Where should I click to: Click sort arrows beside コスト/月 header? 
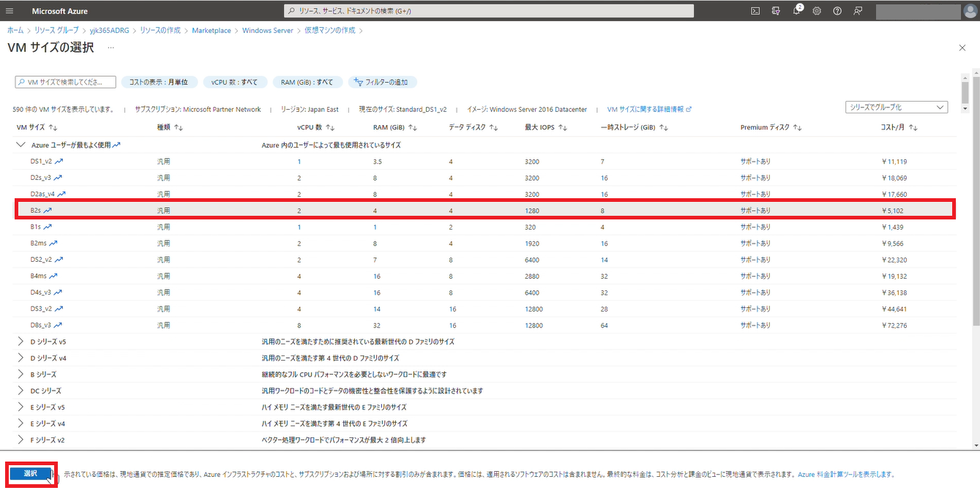click(x=913, y=128)
